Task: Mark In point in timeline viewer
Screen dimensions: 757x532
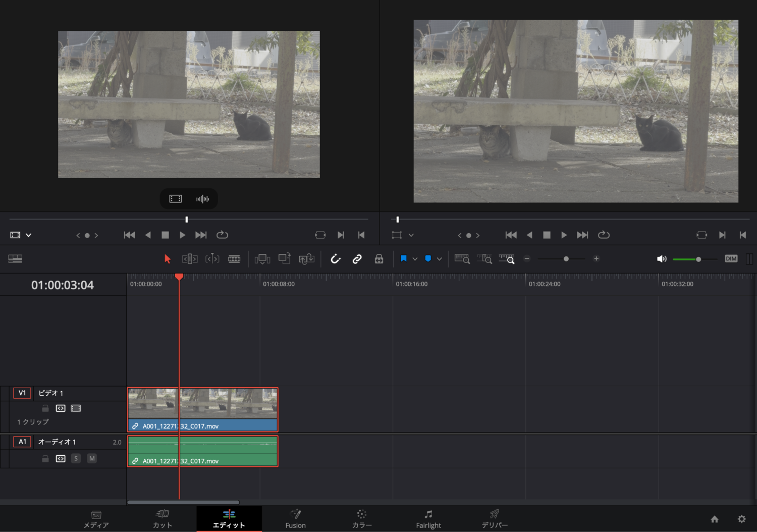Action: [x=723, y=235]
